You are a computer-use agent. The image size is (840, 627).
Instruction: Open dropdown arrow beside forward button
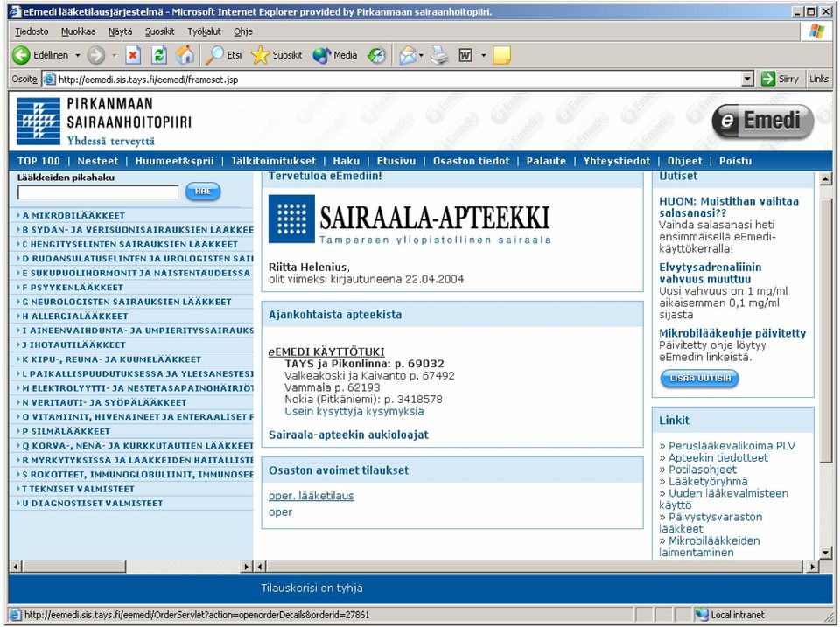(x=114, y=54)
